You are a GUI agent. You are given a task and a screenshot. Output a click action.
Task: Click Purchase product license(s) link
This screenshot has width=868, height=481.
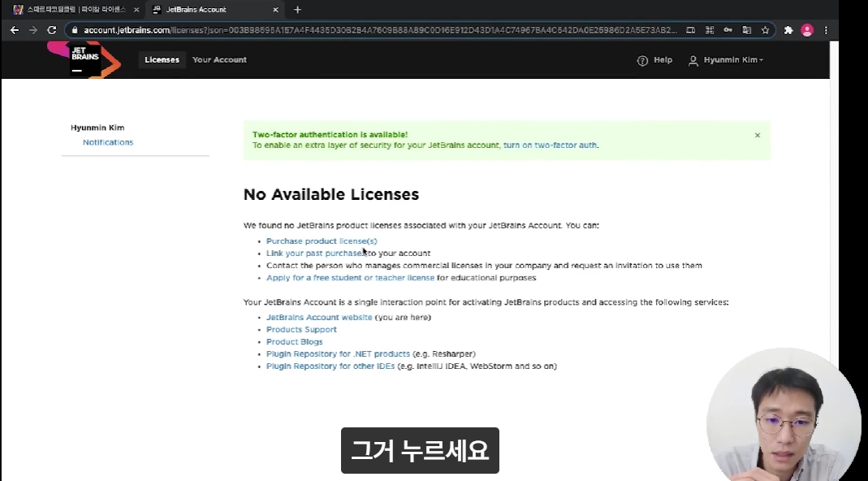click(x=322, y=241)
